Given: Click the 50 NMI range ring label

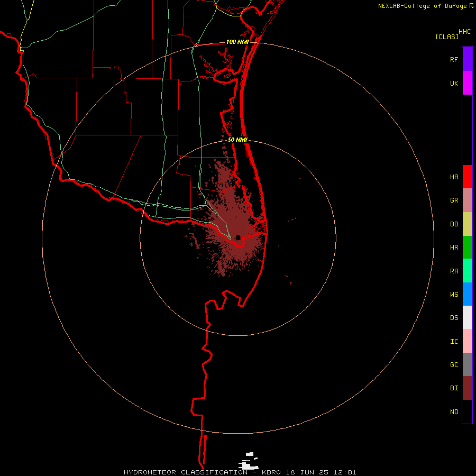Looking at the screenshot, I should pyautogui.click(x=237, y=140).
